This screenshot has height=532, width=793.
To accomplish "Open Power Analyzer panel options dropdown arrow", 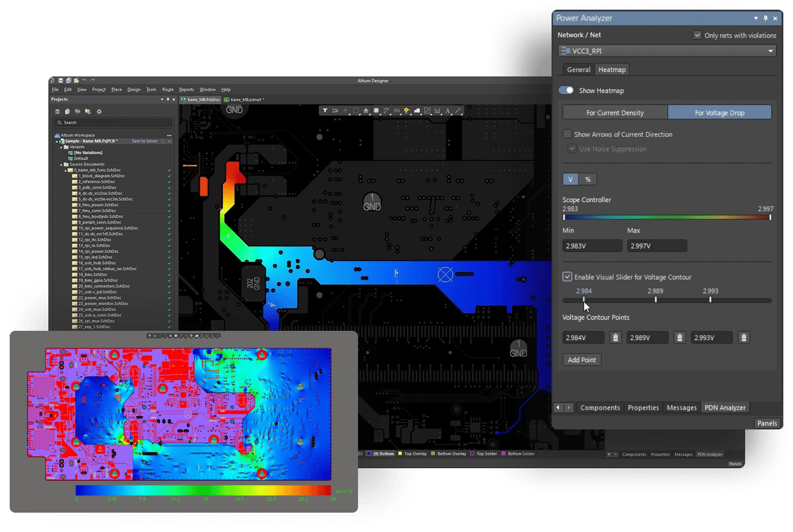I will pyautogui.click(x=756, y=18).
